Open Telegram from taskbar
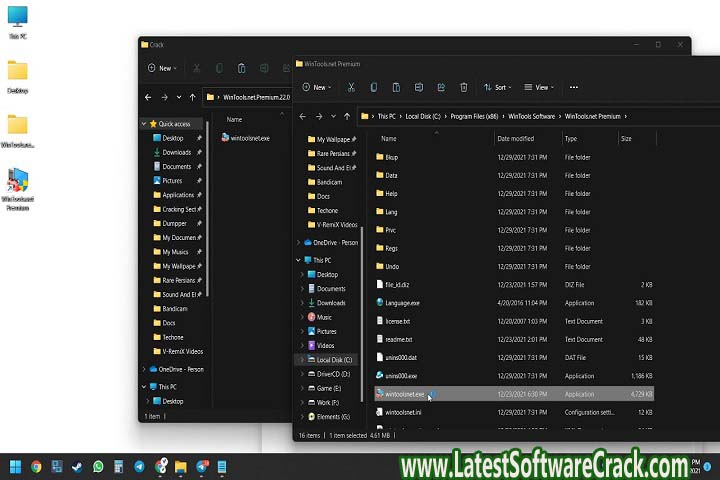The width and height of the screenshot is (720, 480). click(139, 467)
